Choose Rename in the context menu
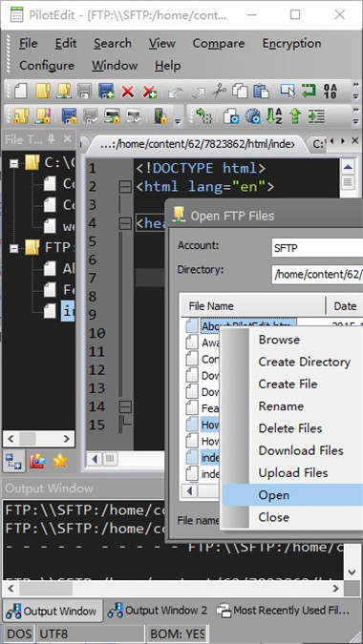Screen dimensions: 363x644 click(x=292, y=406)
